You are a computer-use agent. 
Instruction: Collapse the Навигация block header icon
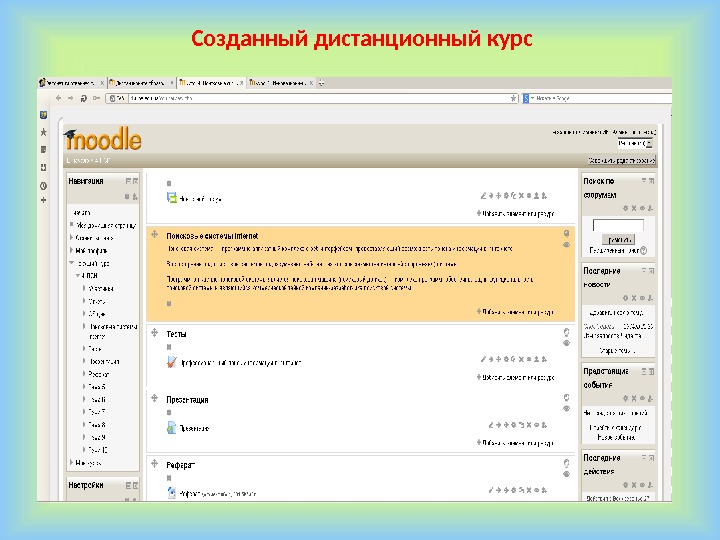(128, 181)
